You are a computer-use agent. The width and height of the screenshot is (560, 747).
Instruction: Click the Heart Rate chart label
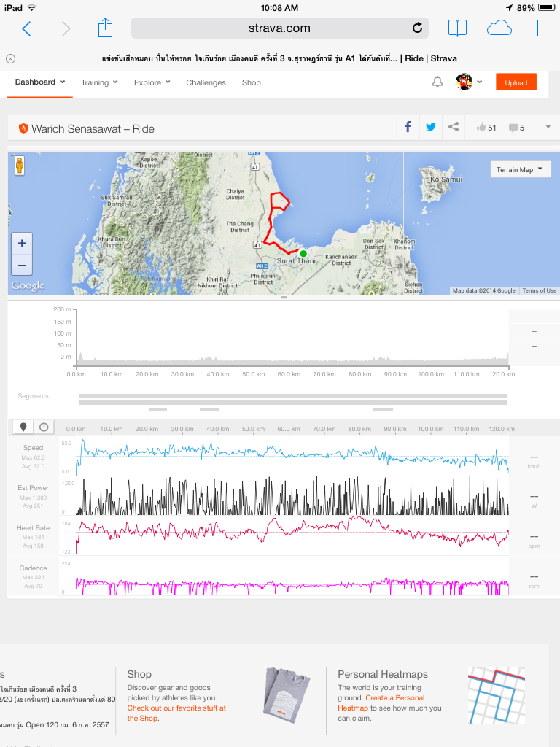tap(33, 528)
